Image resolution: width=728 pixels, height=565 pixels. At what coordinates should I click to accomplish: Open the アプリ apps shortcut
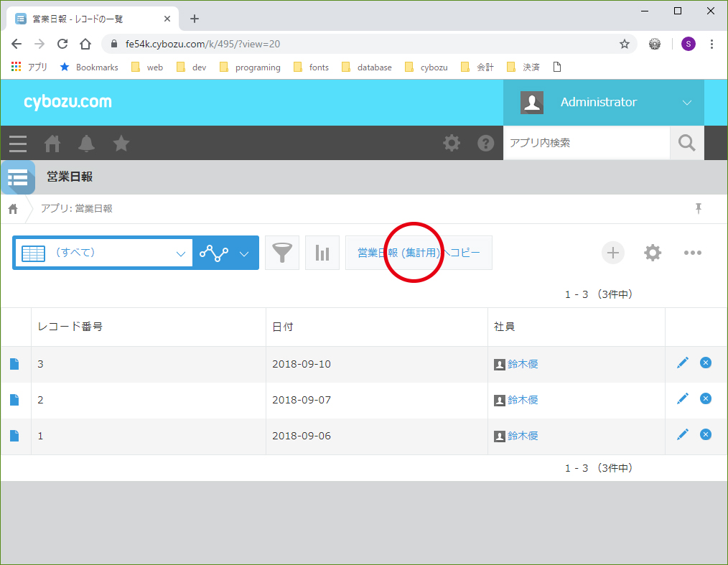pos(29,67)
